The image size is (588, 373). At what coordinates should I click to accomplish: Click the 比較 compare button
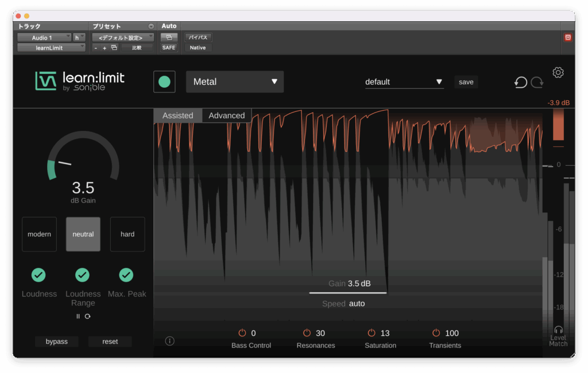coord(137,48)
